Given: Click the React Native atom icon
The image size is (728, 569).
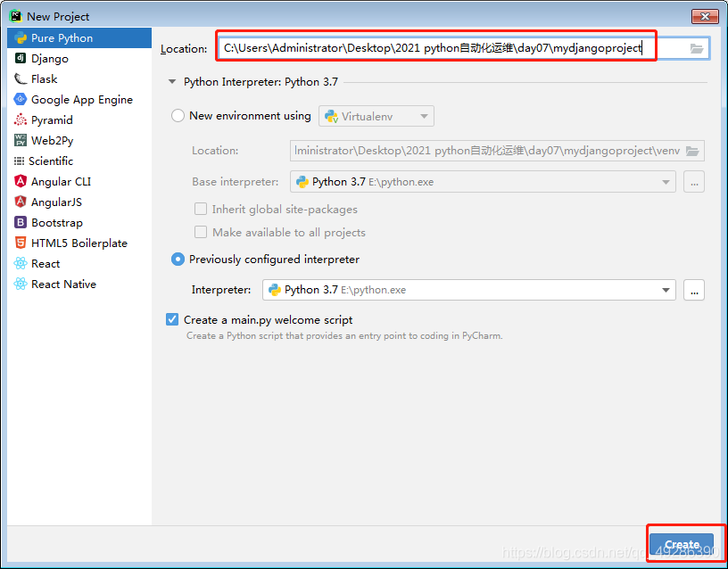Looking at the screenshot, I should click(21, 284).
